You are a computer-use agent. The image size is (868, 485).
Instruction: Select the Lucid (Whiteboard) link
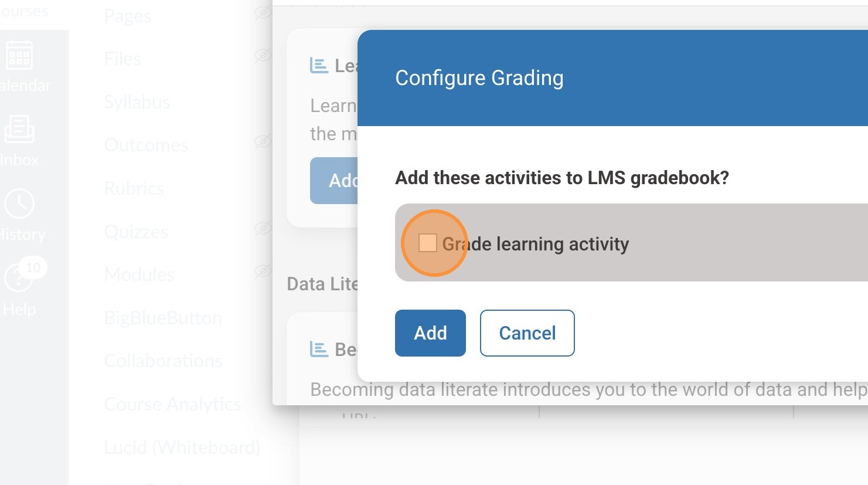(x=182, y=447)
